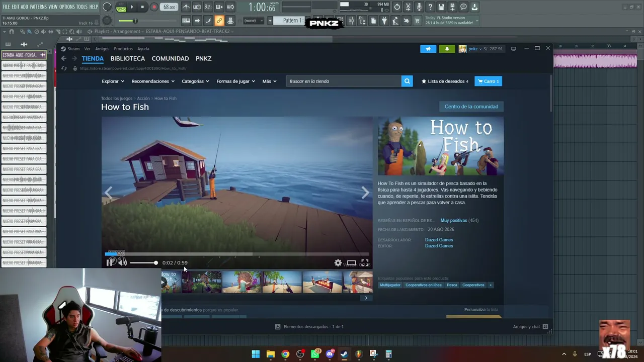Click the Muy positivas reviews link
The image size is (644, 362).
[x=454, y=221]
